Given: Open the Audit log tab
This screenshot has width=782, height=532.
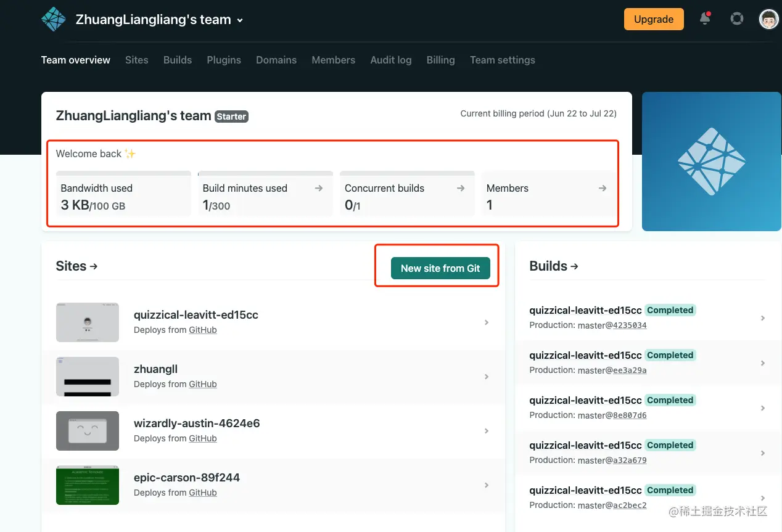Looking at the screenshot, I should pyautogui.click(x=391, y=60).
